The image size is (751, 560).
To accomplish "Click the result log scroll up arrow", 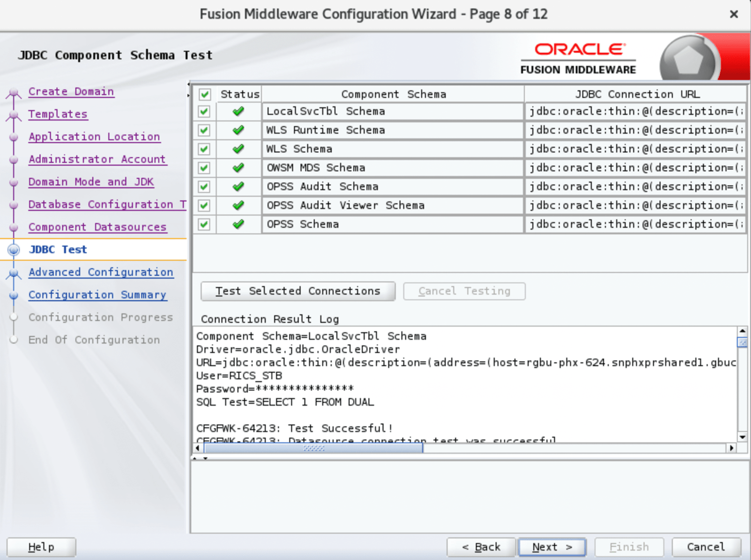I will pos(742,331).
